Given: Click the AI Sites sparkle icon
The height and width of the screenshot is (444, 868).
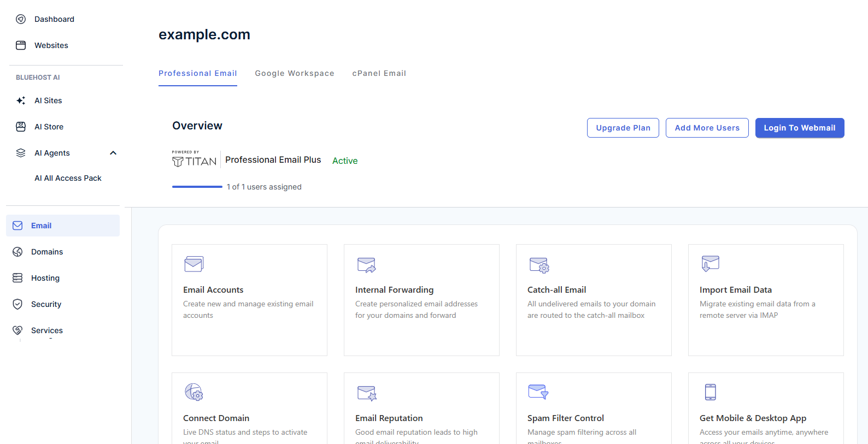Looking at the screenshot, I should (x=21, y=100).
